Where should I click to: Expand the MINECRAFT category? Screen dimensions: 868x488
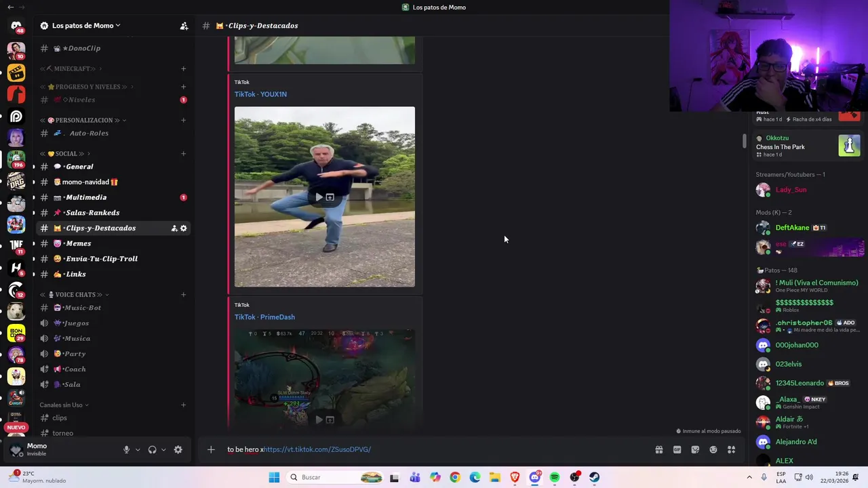[71, 68]
